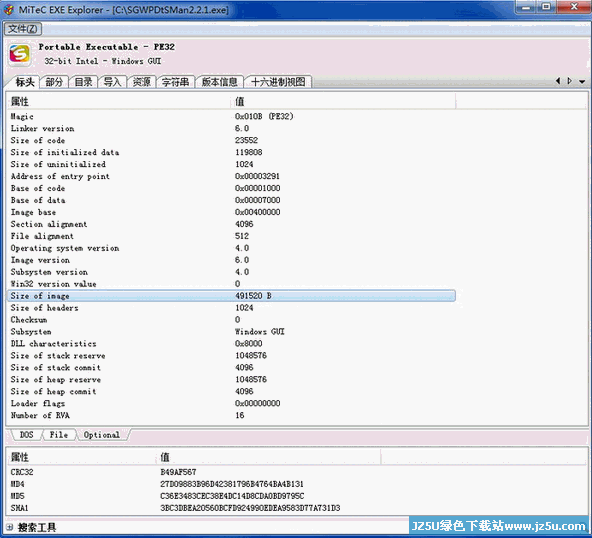Viewport: 592px width, 538px height.
Task: Select the Linker version row
Action: point(231,128)
